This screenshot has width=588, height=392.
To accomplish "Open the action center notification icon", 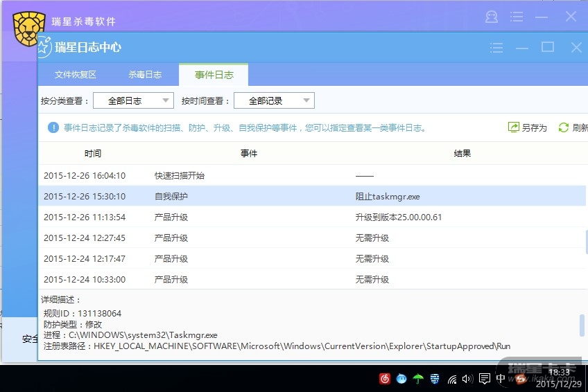I will [x=484, y=379].
